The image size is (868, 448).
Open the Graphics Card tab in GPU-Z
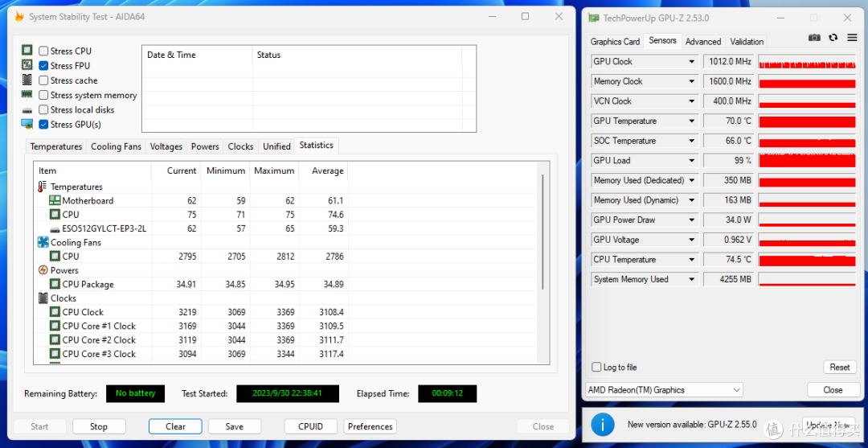click(x=615, y=42)
